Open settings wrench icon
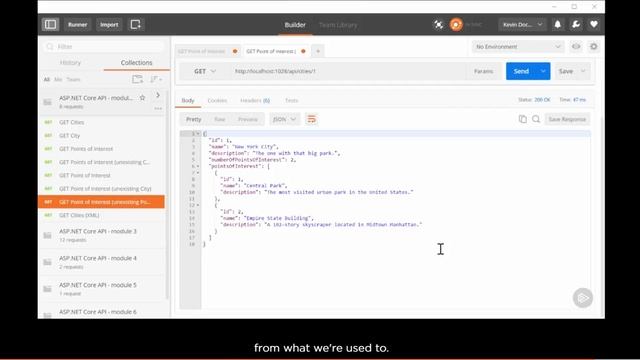The width and height of the screenshot is (640, 360). coord(576,24)
